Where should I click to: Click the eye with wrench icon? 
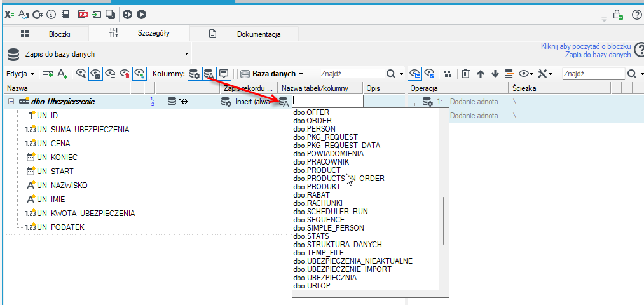coord(81,74)
